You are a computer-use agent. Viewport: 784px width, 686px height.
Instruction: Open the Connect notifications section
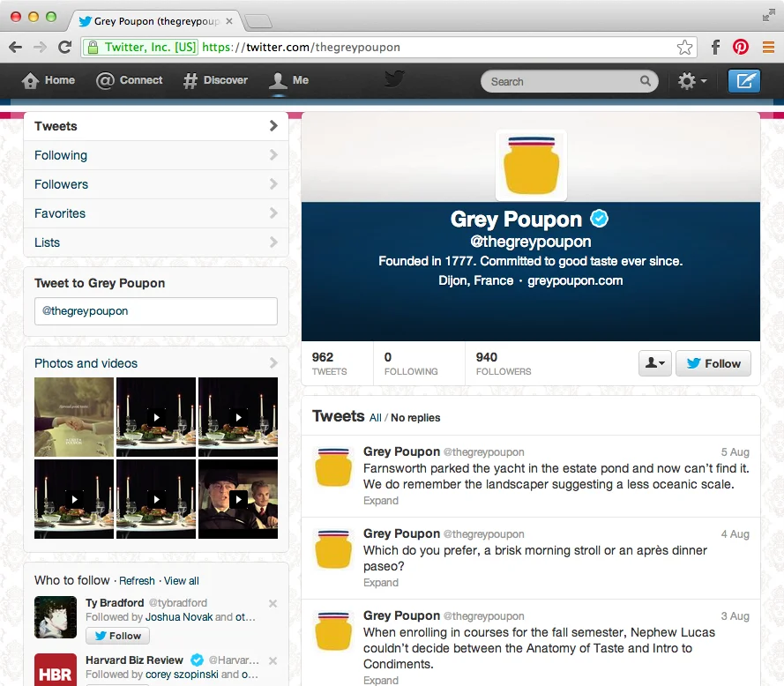[129, 80]
